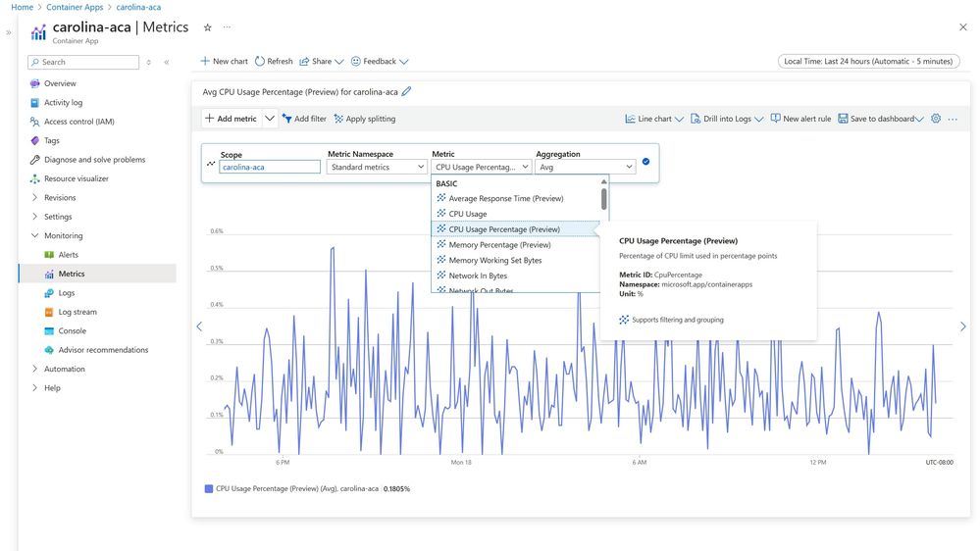Viewport: 980px width, 551px height.
Task: Open Tags in the sidebar
Action: pyautogui.click(x=51, y=140)
